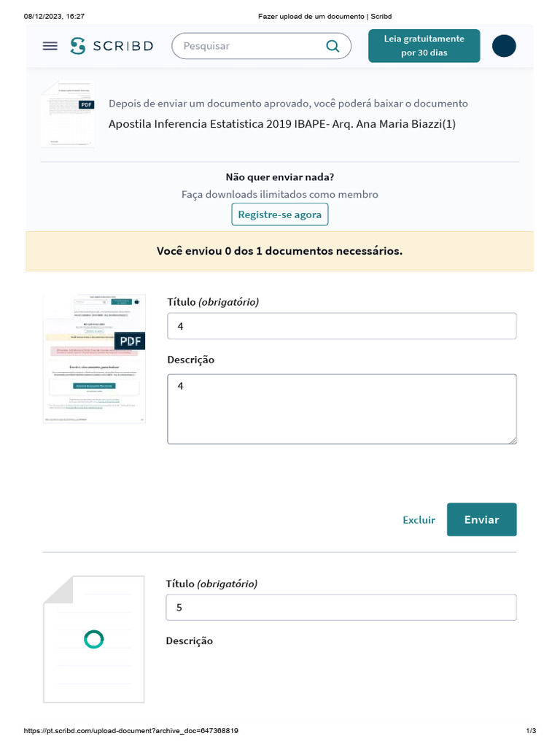The image size is (560, 747).
Task: Click the PDF badge on Apostila thumbnail
Action: (x=87, y=104)
